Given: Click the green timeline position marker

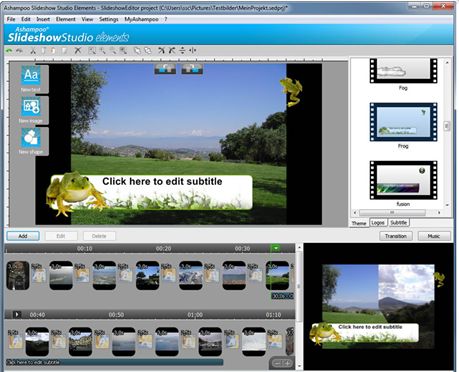Looking at the screenshot, I should tap(276, 248).
